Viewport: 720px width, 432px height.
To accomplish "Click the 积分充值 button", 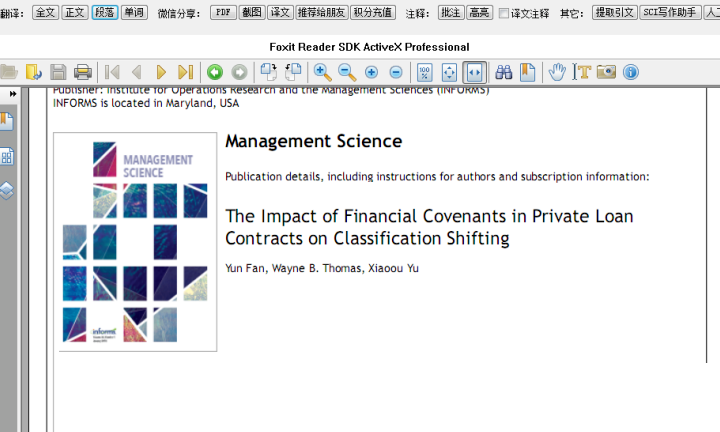I will tap(373, 12).
